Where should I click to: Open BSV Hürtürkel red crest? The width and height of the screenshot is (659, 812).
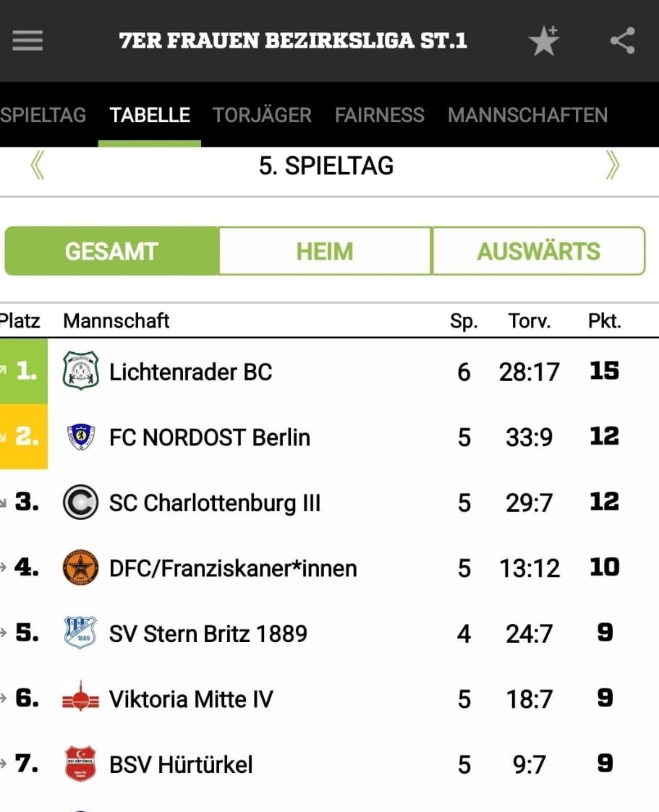[80, 764]
